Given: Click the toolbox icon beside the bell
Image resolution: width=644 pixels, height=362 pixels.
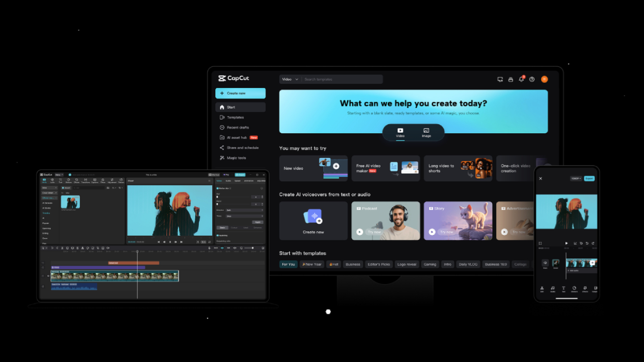Looking at the screenshot, I should coord(511,79).
